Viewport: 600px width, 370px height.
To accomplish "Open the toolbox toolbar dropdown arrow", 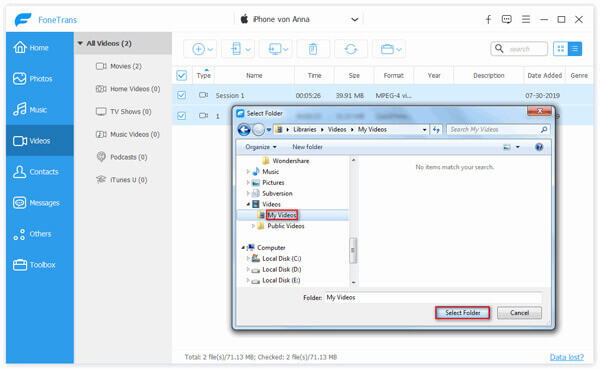I will (399, 49).
